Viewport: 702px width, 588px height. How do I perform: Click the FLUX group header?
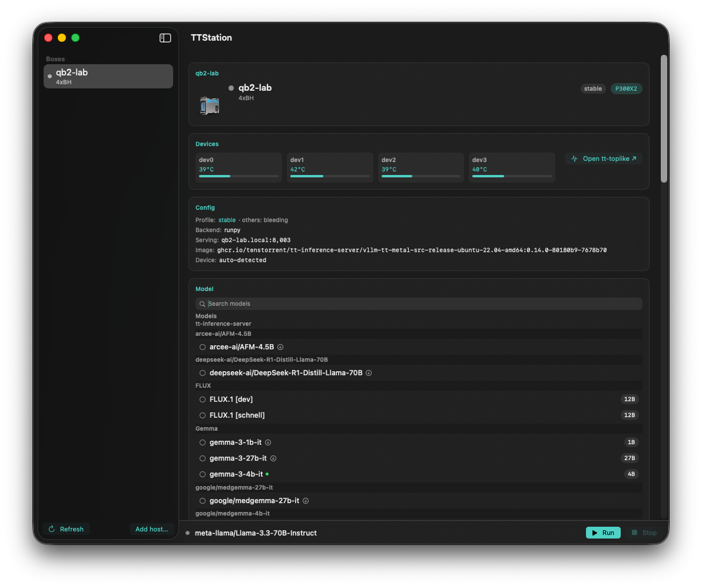(419, 385)
